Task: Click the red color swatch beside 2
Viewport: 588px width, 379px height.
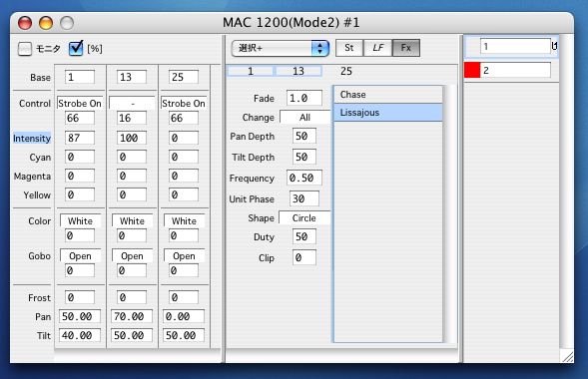Action: click(x=472, y=70)
